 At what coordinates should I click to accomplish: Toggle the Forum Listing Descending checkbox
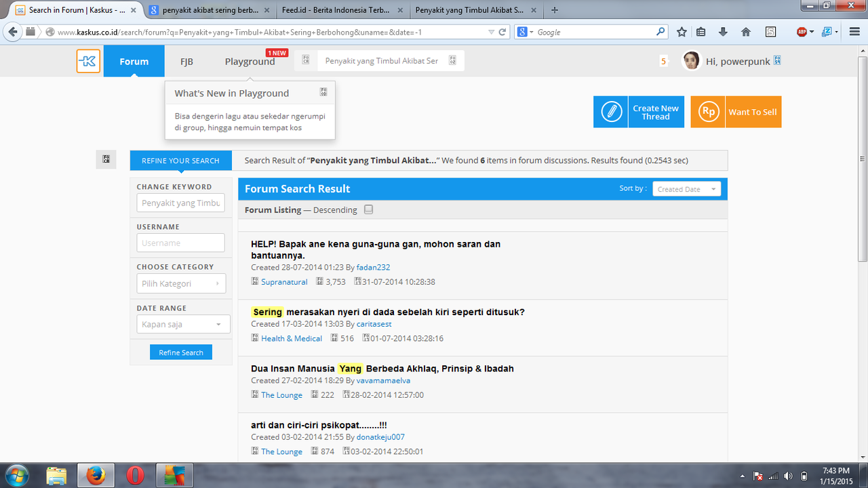click(368, 209)
